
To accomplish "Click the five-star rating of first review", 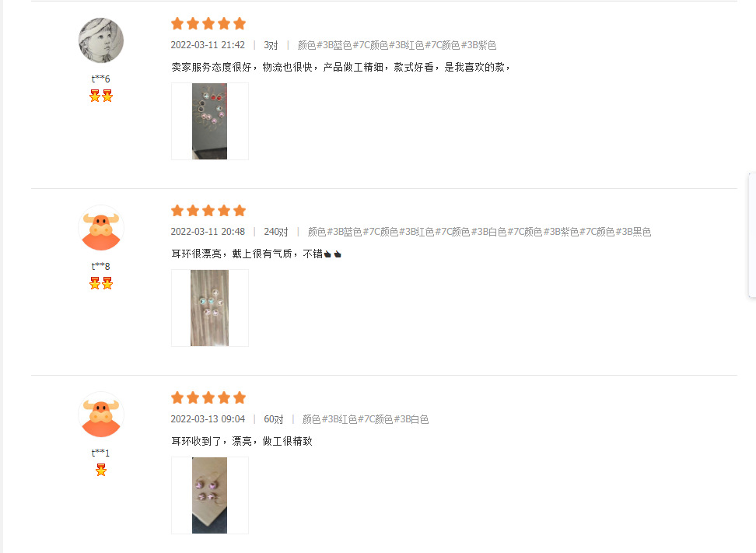I will [x=208, y=23].
